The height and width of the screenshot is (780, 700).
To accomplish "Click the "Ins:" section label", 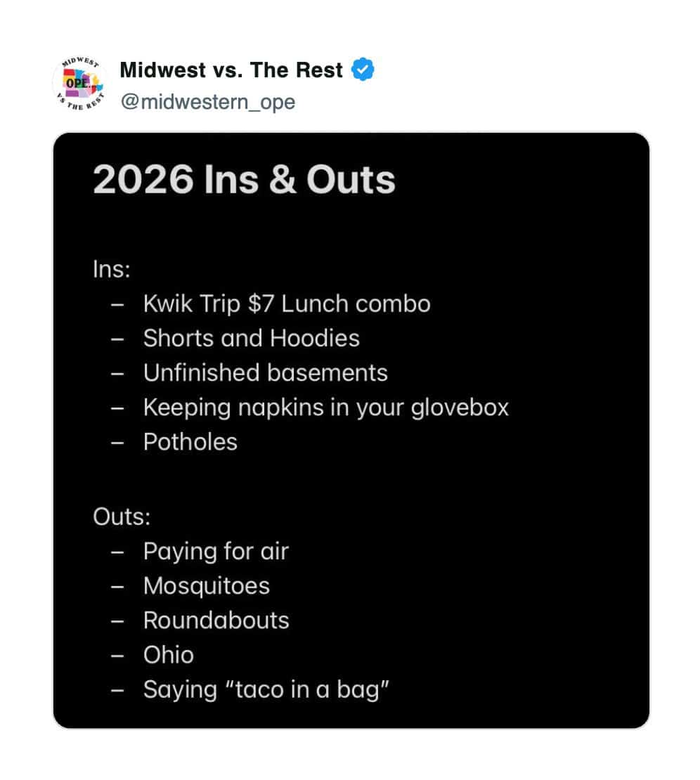I will pos(111,269).
